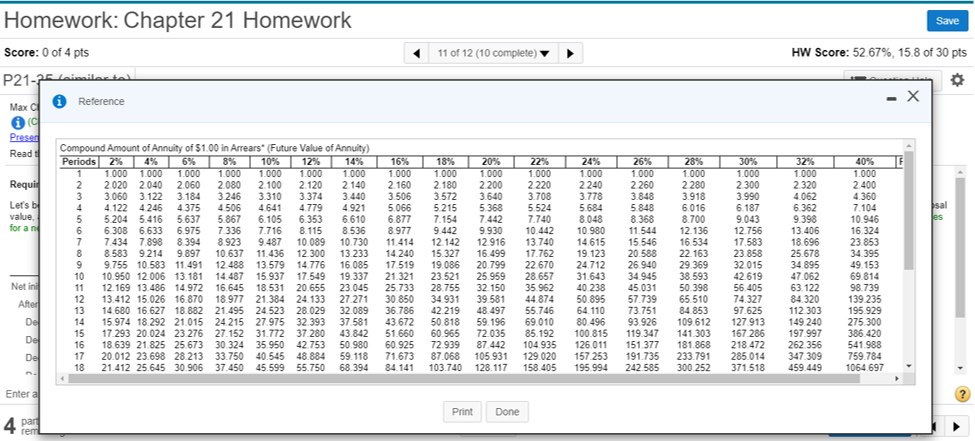Click the Homework: Chapter 21 Homework title
975x441 pixels.
[178, 21]
